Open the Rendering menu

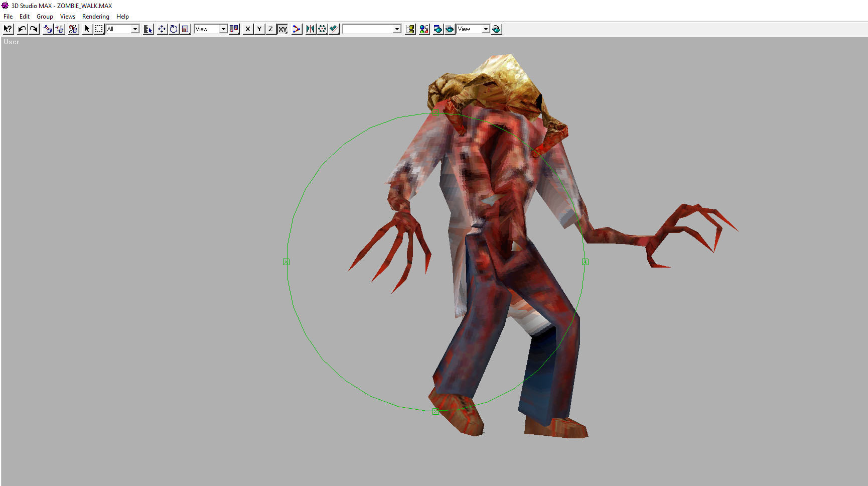pyautogui.click(x=95, y=16)
